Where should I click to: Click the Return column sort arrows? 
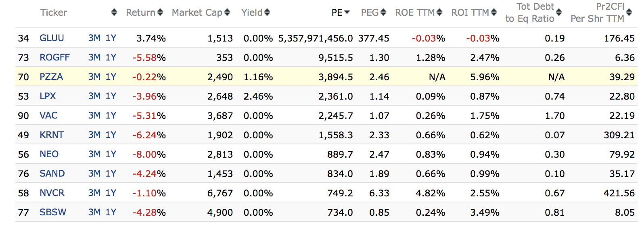160,12
